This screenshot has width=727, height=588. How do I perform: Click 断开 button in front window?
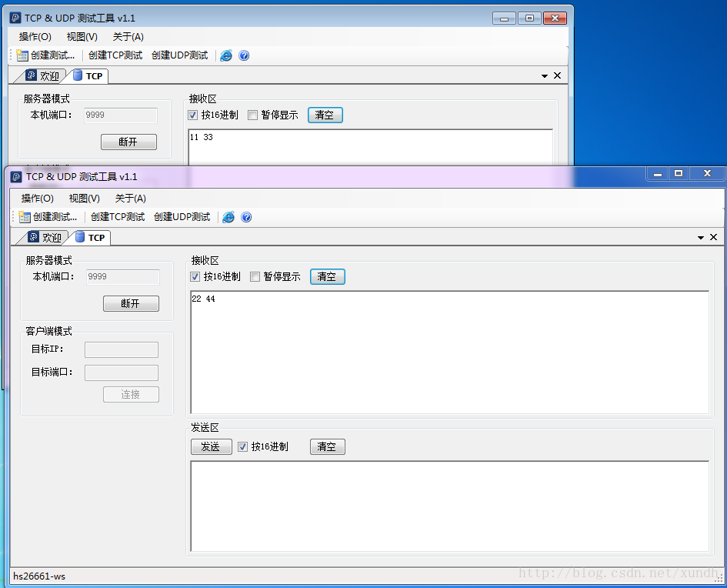131,304
